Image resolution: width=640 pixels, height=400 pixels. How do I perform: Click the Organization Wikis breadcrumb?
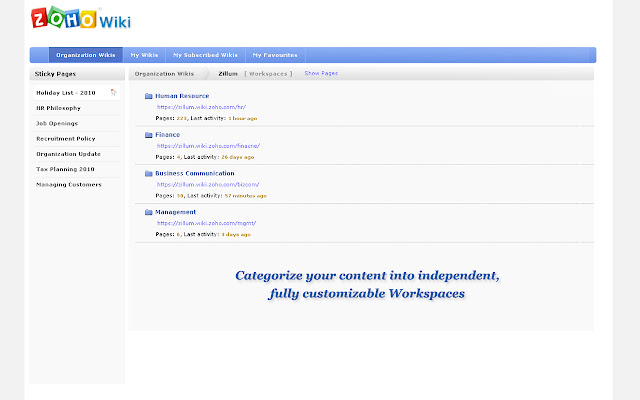pyautogui.click(x=164, y=74)
